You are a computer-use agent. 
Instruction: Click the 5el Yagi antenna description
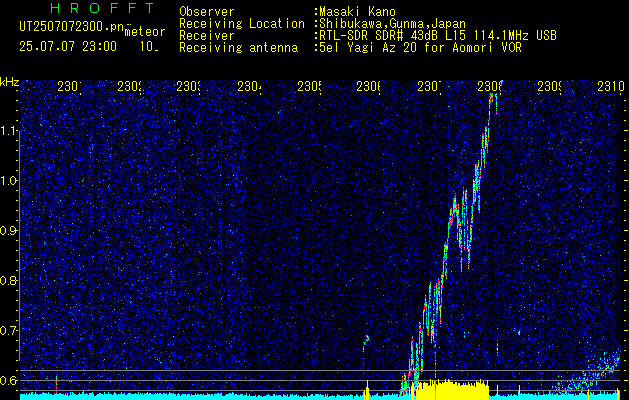pyautogui.click(x=420, y=48)
